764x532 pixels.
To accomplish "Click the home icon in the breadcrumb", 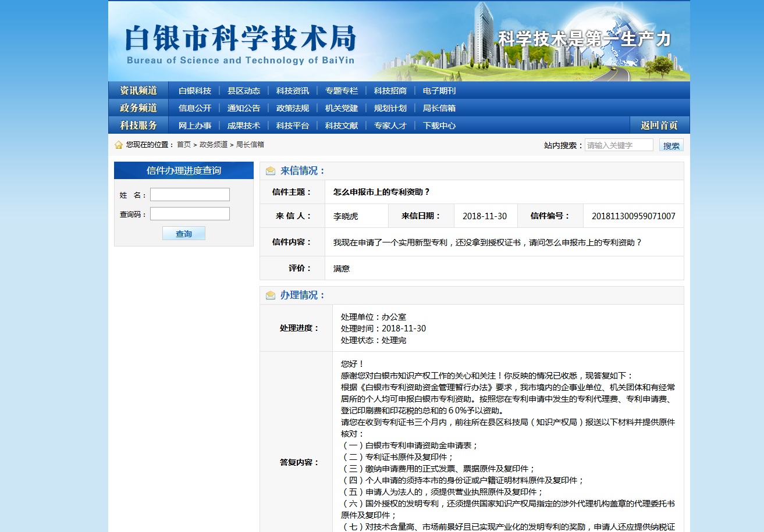I will 119,145.
